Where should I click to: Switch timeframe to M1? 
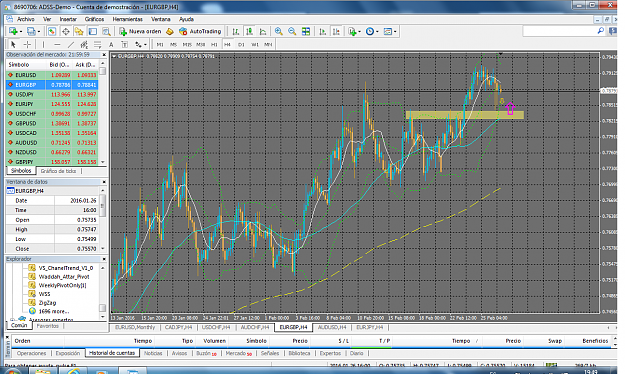[x=160, y=45]
